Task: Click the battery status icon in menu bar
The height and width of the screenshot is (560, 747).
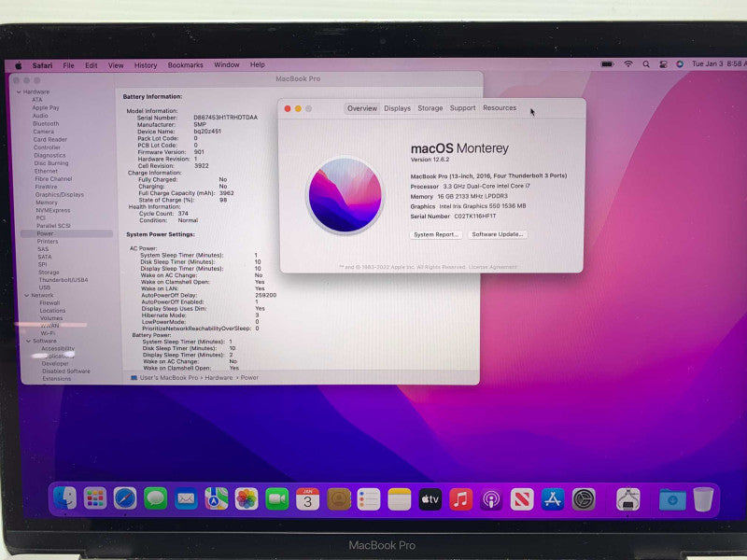Action: click(608, 63)
